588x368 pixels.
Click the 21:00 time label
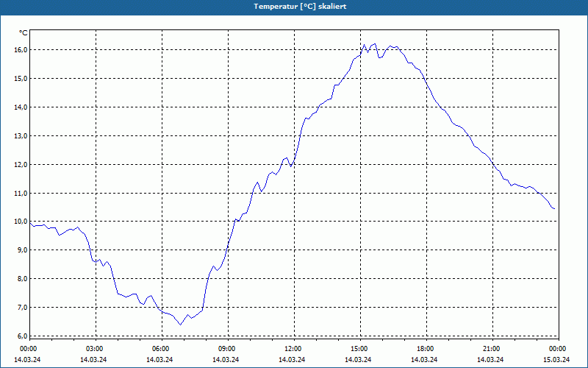[x=491, y=349]
